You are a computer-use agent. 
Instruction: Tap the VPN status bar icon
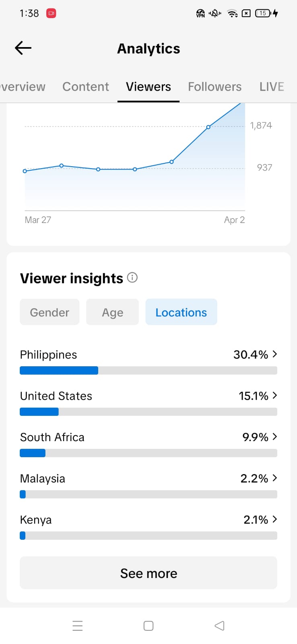pos(200,13)
